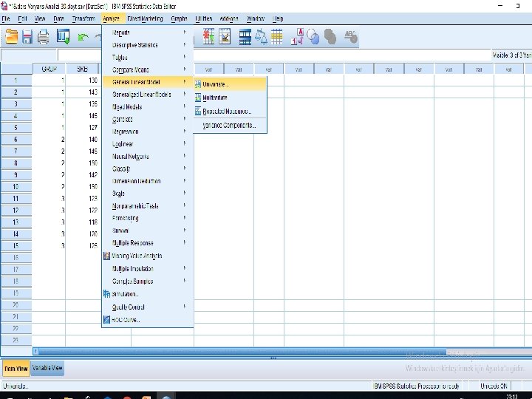Click the Open data document folder icon
The width and height of the screenshot is (532, 399).
(x=11, y=37)
